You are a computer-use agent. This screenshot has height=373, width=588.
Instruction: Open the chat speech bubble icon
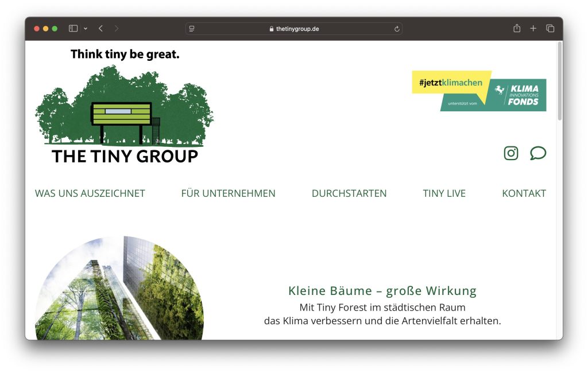(537, 153)
